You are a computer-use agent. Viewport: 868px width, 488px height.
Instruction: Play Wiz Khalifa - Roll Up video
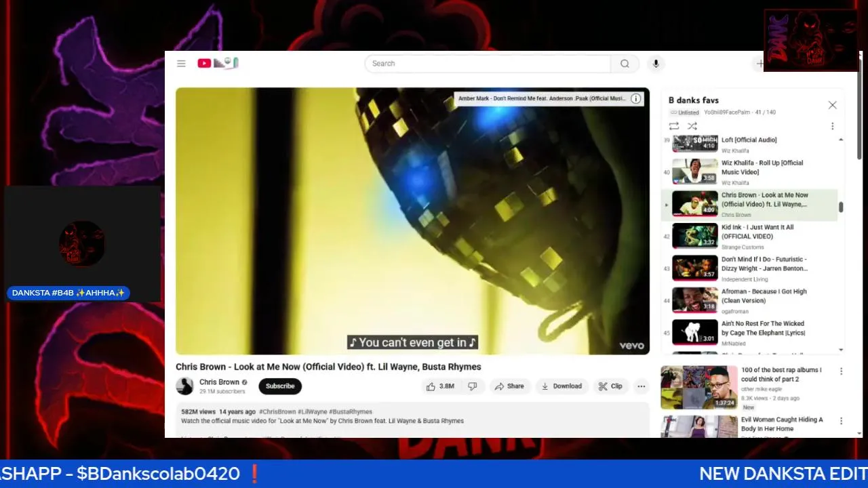749,172
